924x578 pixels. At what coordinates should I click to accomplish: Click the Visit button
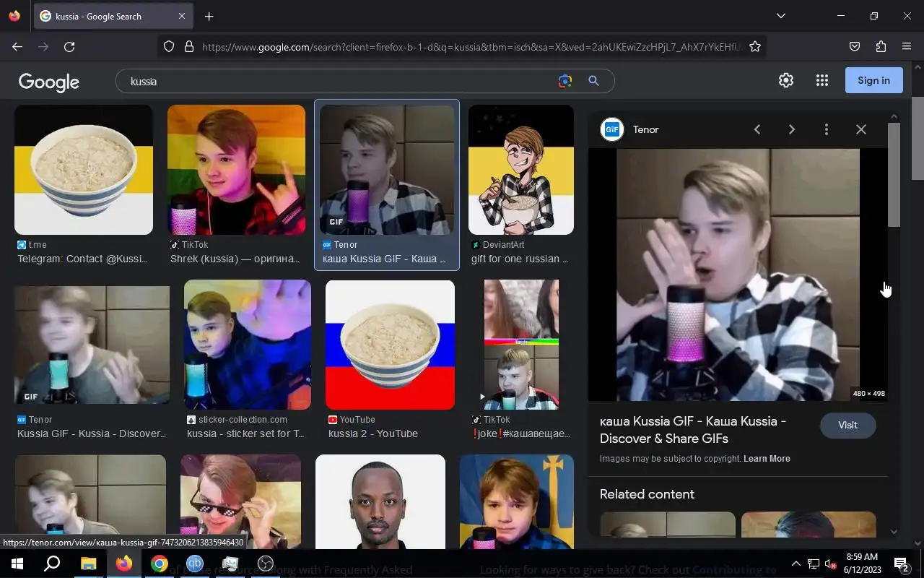(847, 425)
